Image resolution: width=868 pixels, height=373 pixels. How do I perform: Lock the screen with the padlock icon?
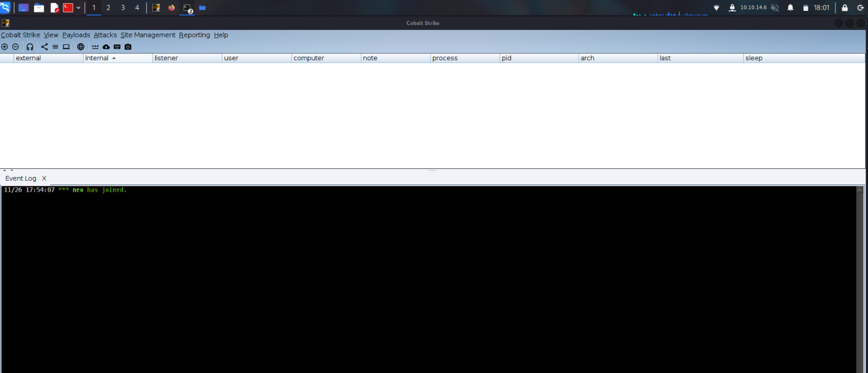pos(845,8)
